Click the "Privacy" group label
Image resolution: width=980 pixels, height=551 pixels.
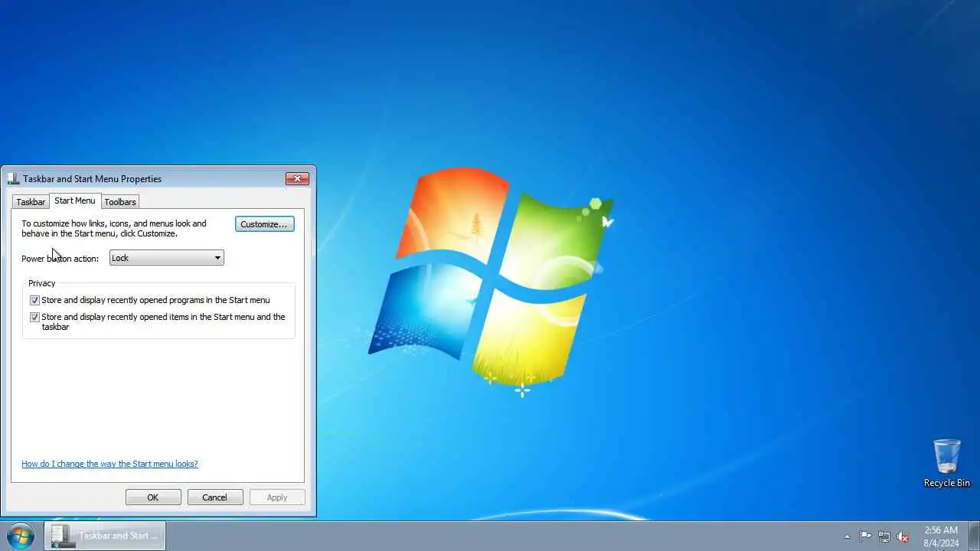42,283
